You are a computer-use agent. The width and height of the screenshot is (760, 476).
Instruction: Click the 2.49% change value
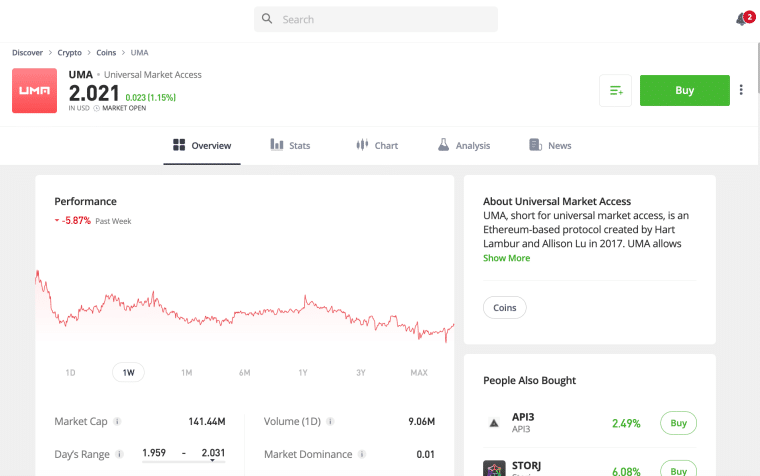pyautogui.click(x=626, y=423)
